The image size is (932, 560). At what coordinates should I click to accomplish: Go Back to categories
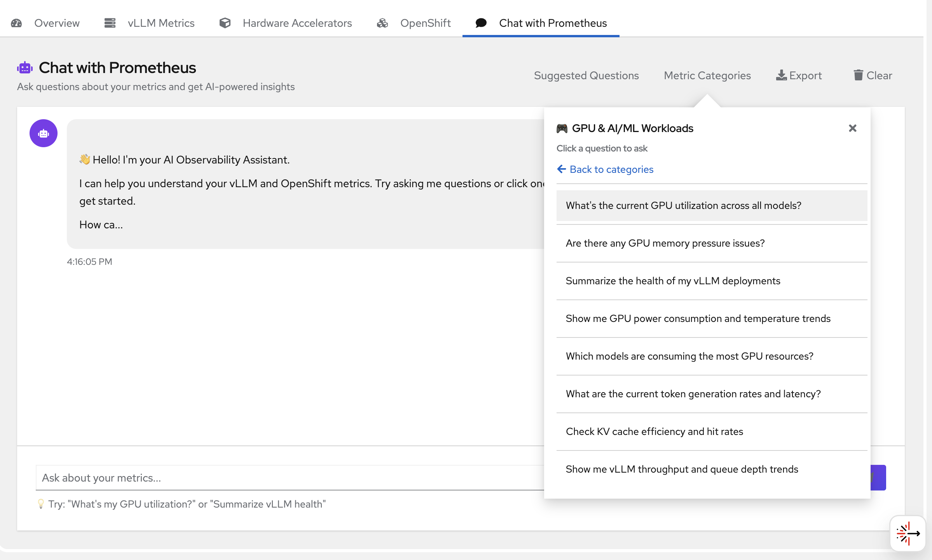click(x=605, y=169)
